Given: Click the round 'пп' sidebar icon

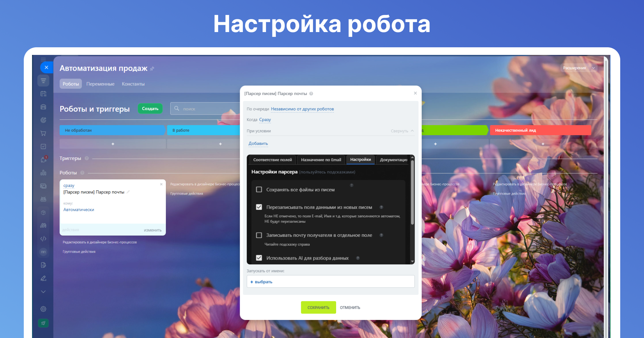Looking at the screenshot, I should pos(43,252).
